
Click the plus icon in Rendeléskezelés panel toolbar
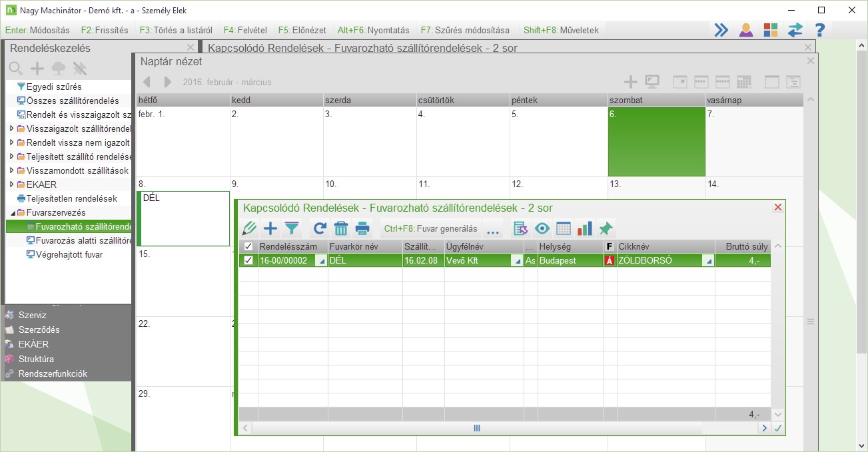(x=38, y=68)
